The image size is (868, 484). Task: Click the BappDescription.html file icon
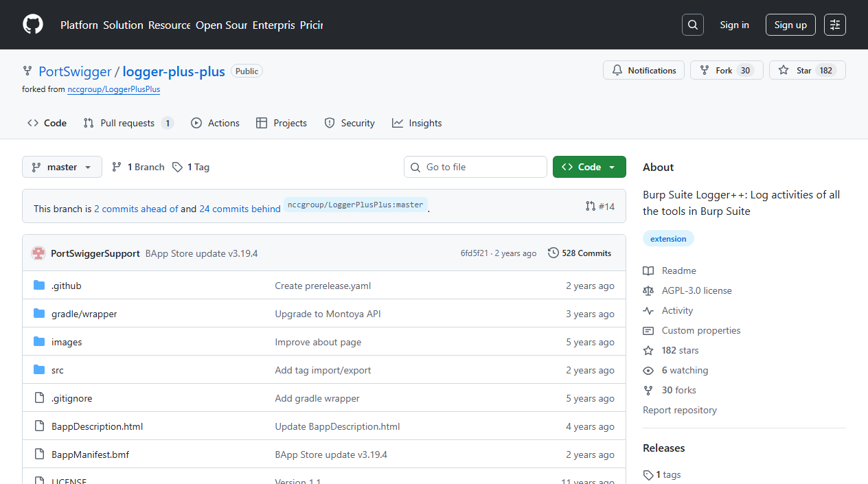point(39,426)
